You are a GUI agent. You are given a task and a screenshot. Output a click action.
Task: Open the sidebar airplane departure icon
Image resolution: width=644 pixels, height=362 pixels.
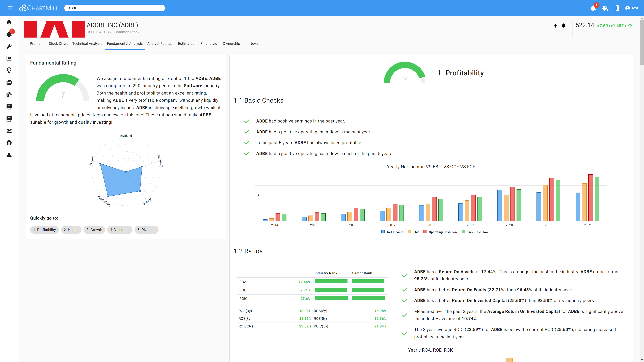(9, 131)
